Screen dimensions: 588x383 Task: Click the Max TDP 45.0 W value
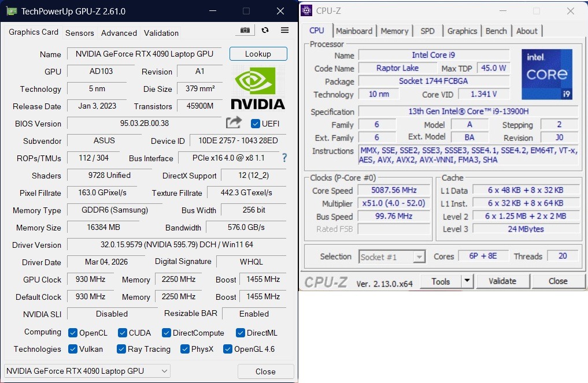coord(494,68)
